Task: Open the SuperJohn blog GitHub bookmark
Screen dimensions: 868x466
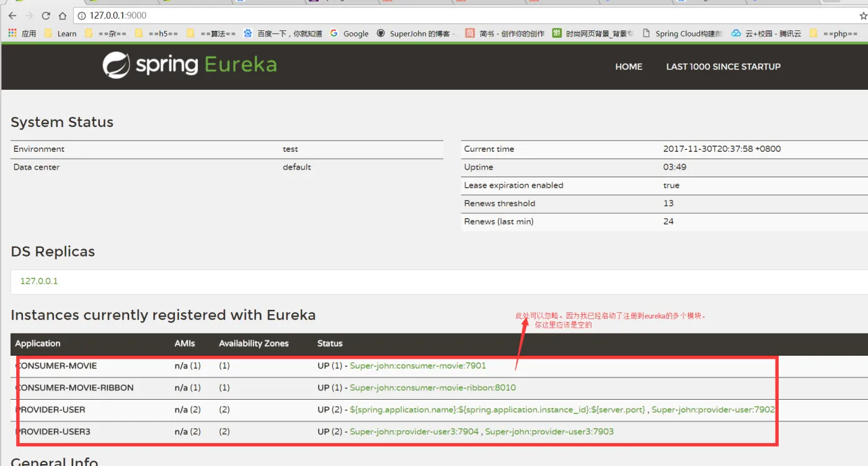Action: pos(416,33)
